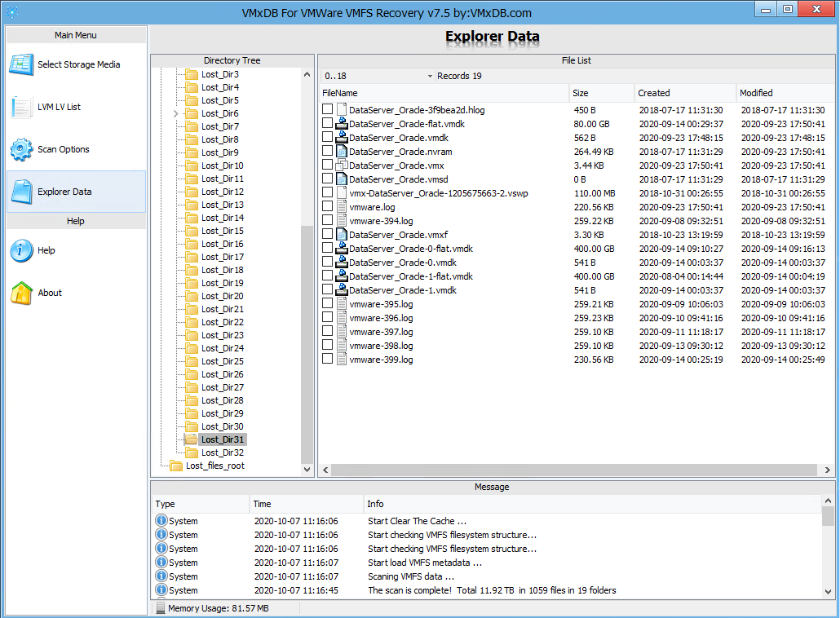The height and width of the screenshot is (618, 840).
Task: Click the Time column header in Message
Action: 307,504
